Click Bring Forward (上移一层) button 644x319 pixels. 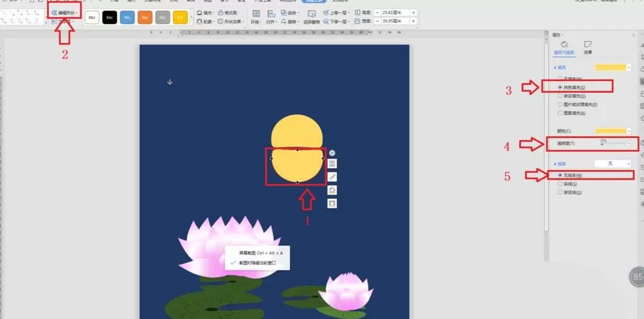point(336,12)
